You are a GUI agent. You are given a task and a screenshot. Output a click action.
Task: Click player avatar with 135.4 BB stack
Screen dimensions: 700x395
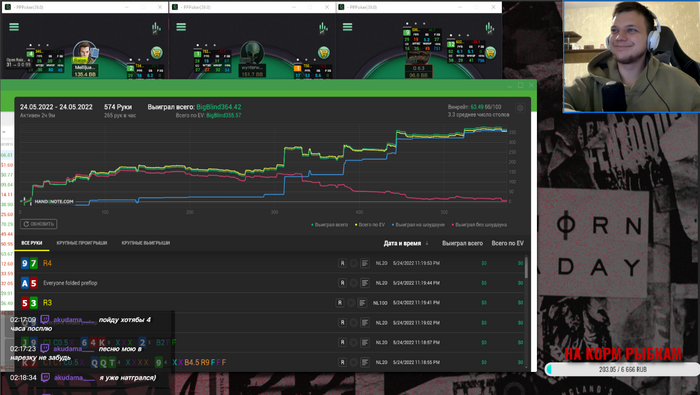click(84, 52)
